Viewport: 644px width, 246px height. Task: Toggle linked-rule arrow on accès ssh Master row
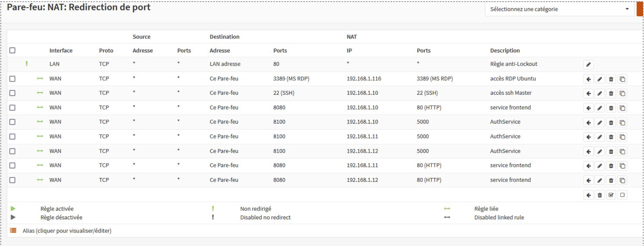tap(40, 93)
